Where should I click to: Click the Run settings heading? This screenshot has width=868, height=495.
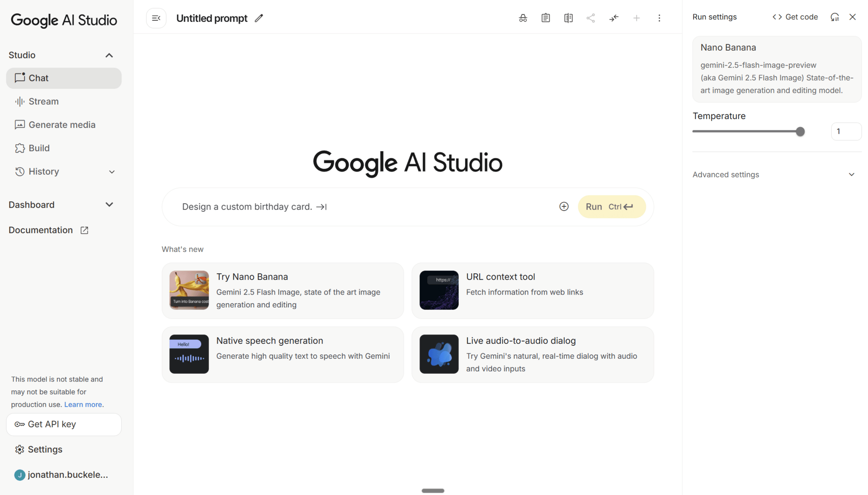point(714,17)
